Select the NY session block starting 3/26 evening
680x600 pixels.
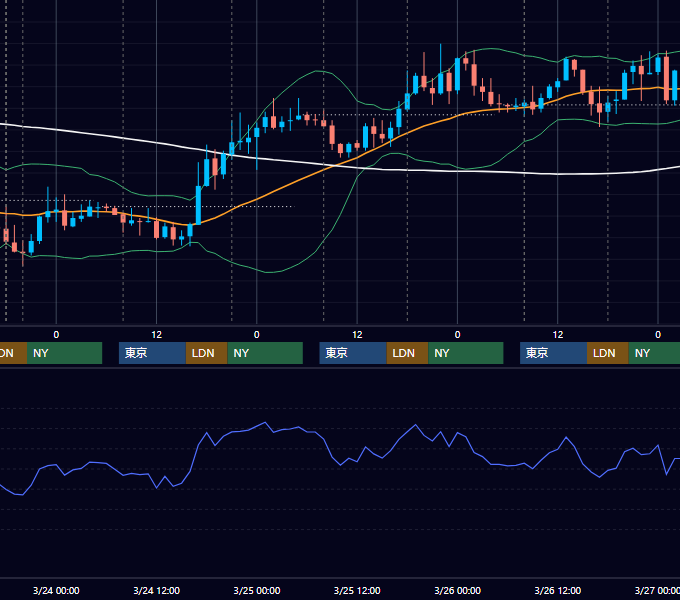(x=654, y=353)
